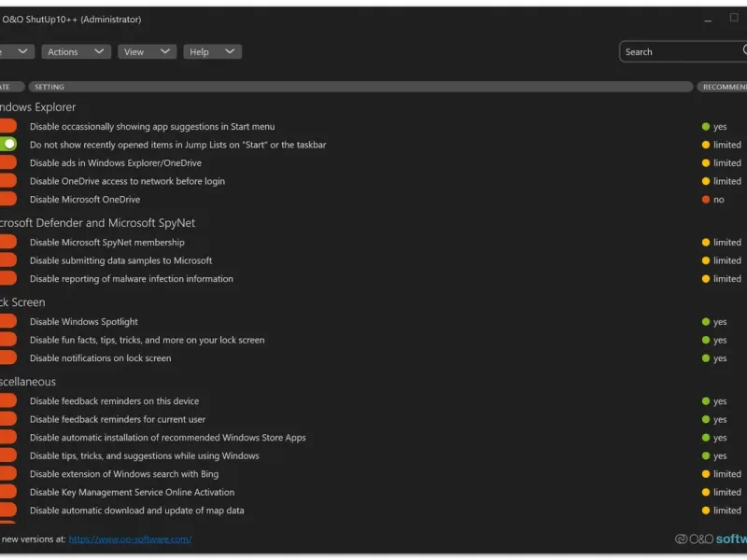Click 'Disable submitting data samples to Microsoft' text
This screenshot has width=747, height=560.
121,260
